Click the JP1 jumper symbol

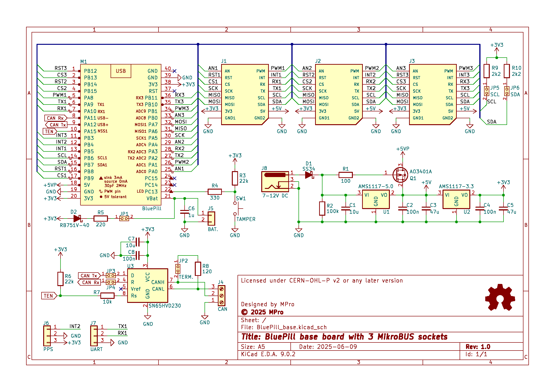click(x=124, y=219)
